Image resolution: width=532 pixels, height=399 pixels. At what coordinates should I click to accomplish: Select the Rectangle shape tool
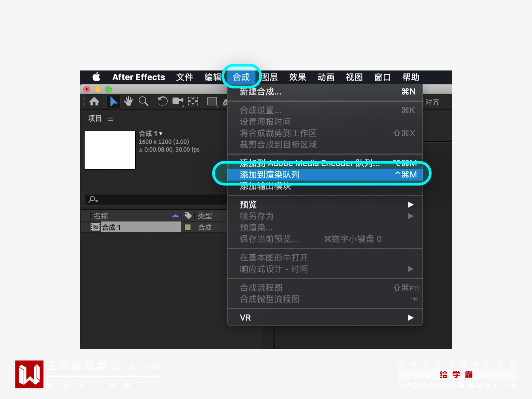pyautogui.click(x=212, y=101)
